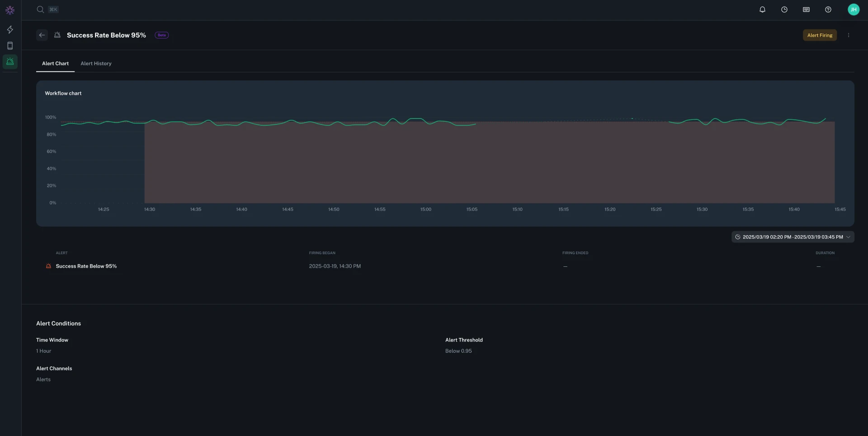
Task: Open help via the question mark icon
Action: coord(828,9)
